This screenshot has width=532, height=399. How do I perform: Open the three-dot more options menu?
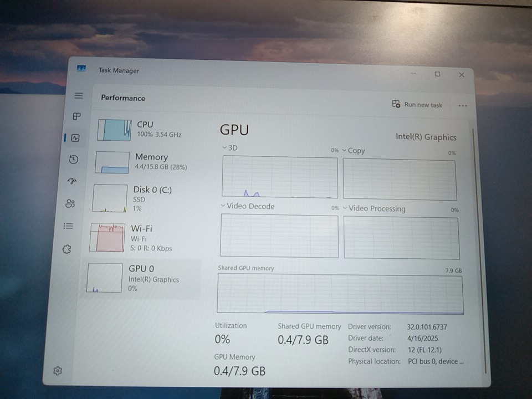(463, 106)
